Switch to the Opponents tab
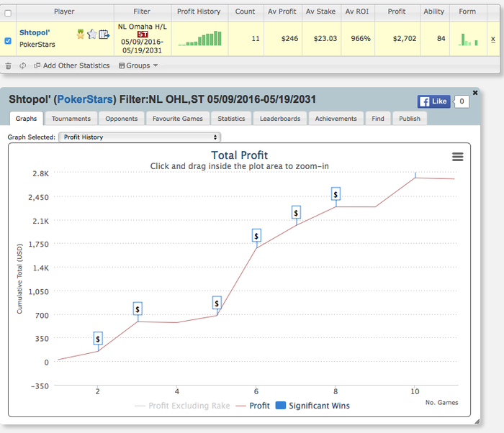 (122, 119)
